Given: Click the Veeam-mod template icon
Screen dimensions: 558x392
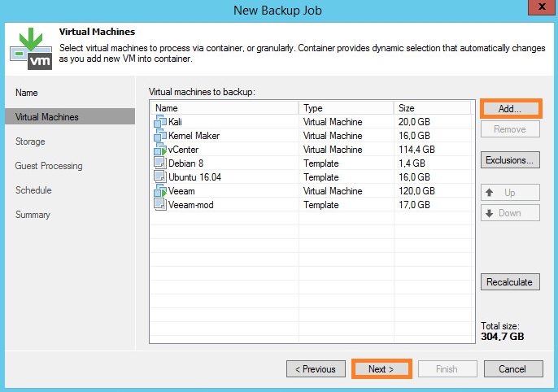Looking at the screenshot, I should (x=160, y=204).
